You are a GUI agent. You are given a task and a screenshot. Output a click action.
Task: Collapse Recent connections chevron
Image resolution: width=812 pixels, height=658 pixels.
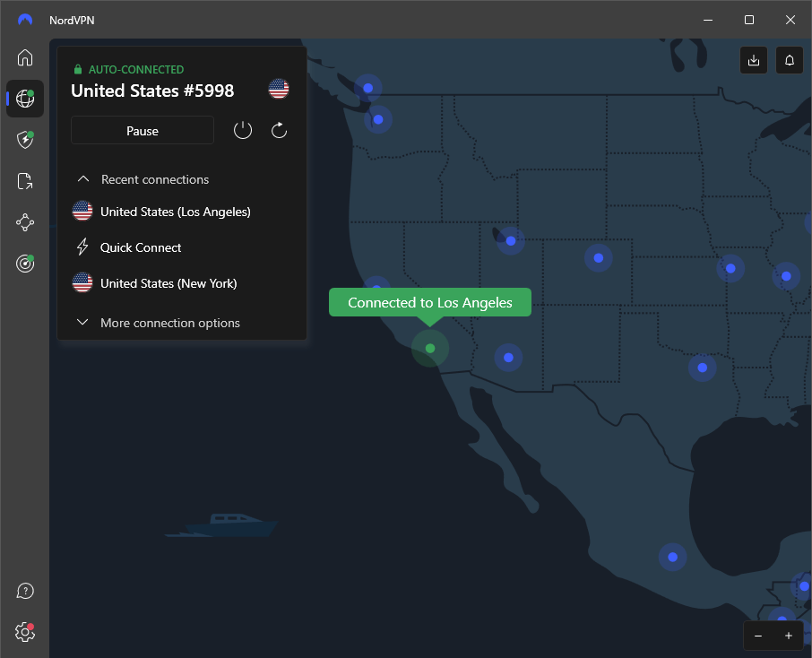(x=82, y=178)
